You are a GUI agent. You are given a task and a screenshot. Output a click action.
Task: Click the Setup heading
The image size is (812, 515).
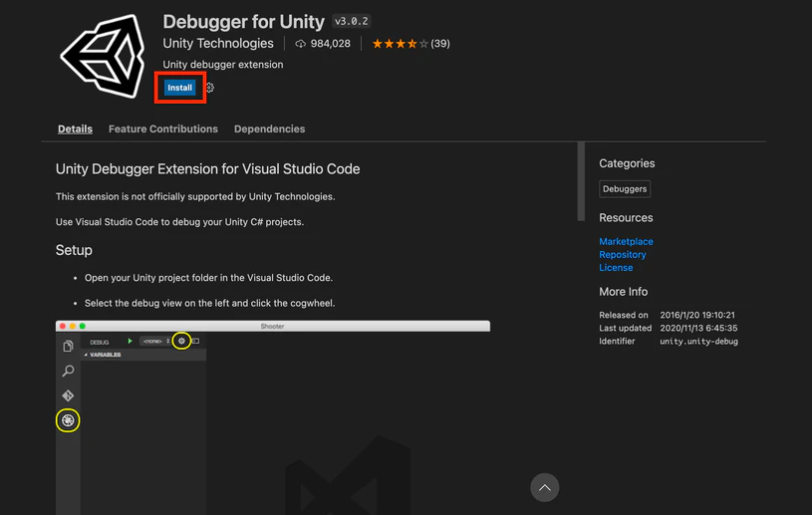coord(74,250)
